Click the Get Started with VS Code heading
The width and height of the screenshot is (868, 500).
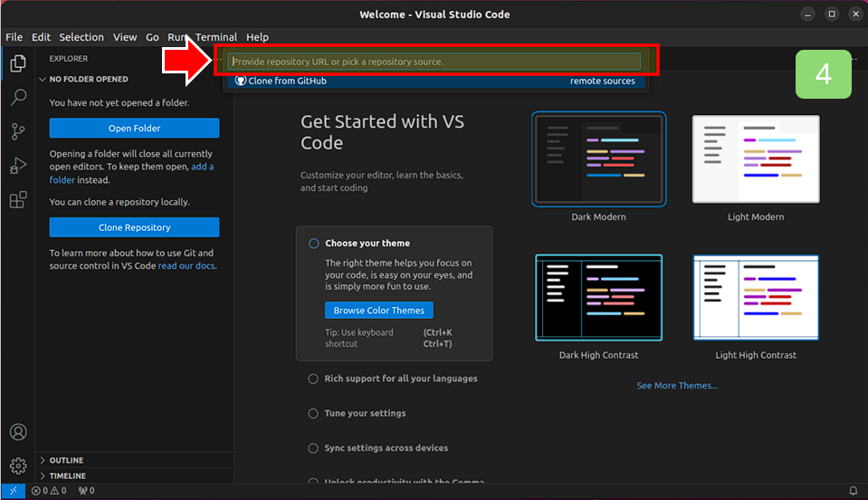(382, 131)
